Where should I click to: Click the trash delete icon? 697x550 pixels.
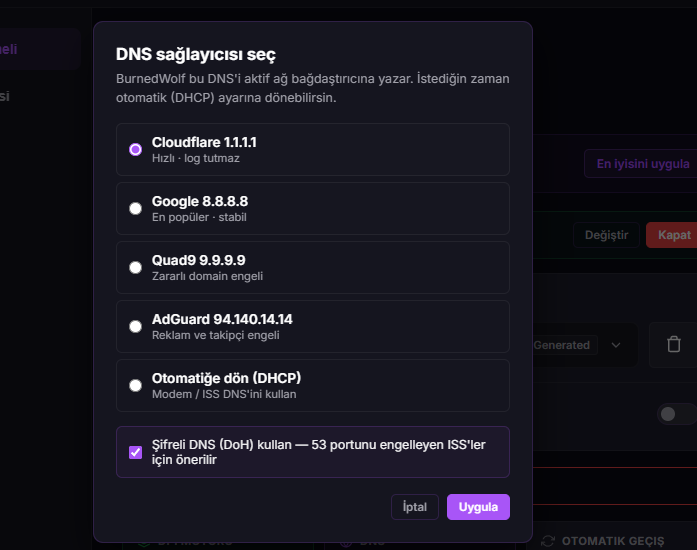673,345
